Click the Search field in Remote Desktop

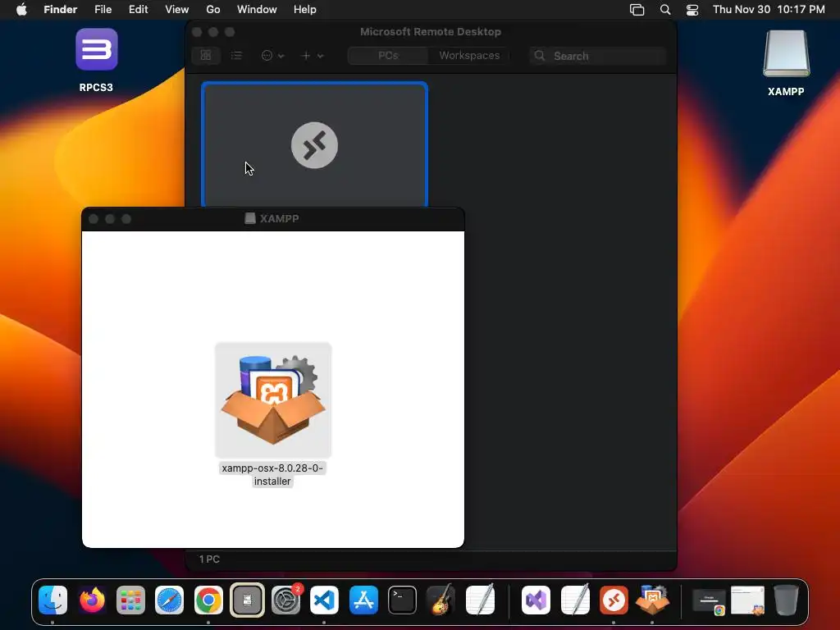597,56
